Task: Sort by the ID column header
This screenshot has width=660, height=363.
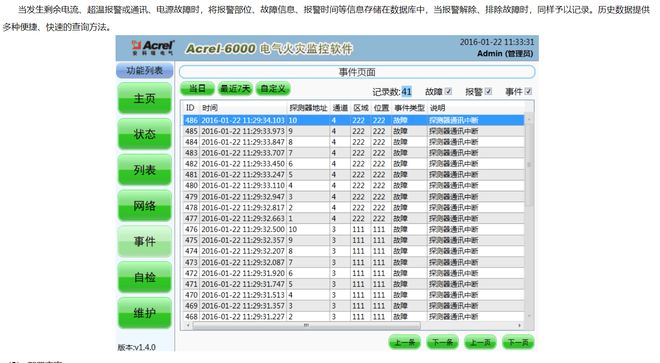Action: (x=190, y=108)
